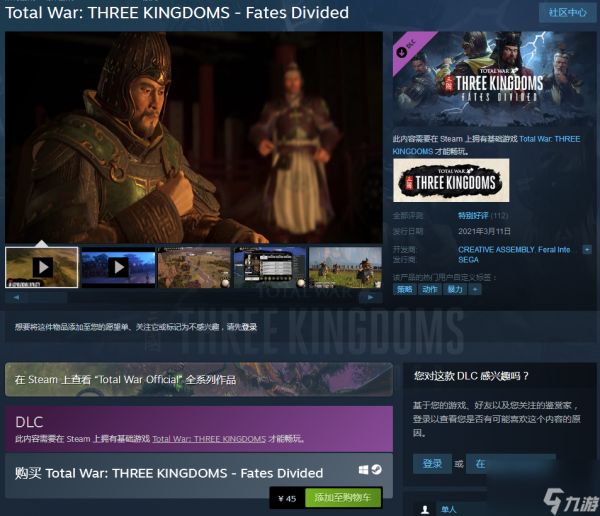Select the 暴力 tag

[455, 289]
